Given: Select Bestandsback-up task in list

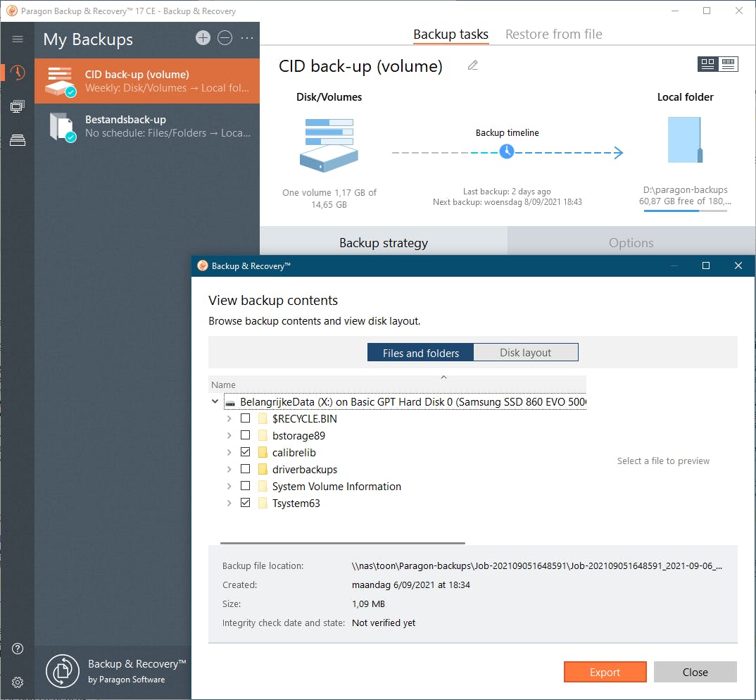Looking at the screenshot, I should [x=147, y=126].
